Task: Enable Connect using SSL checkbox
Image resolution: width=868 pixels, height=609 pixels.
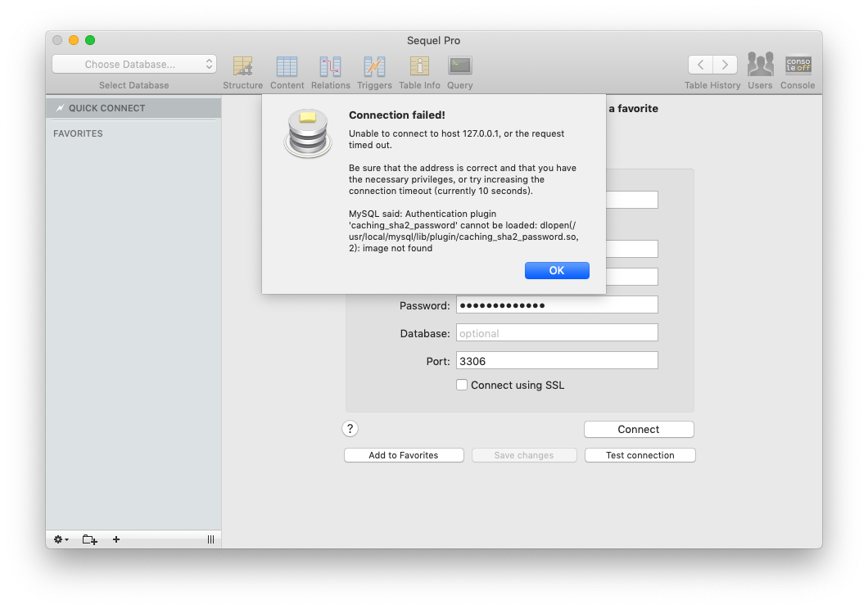Action: point(462,385)
